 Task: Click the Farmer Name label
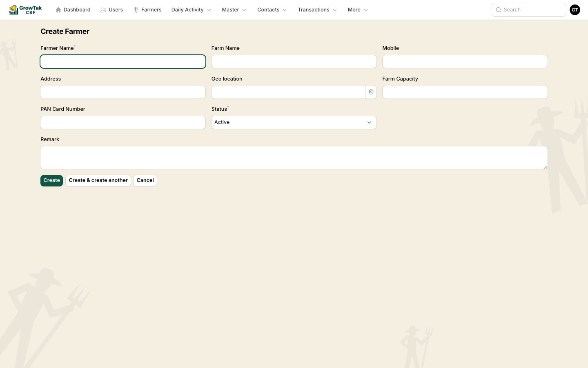coord(57,48)
